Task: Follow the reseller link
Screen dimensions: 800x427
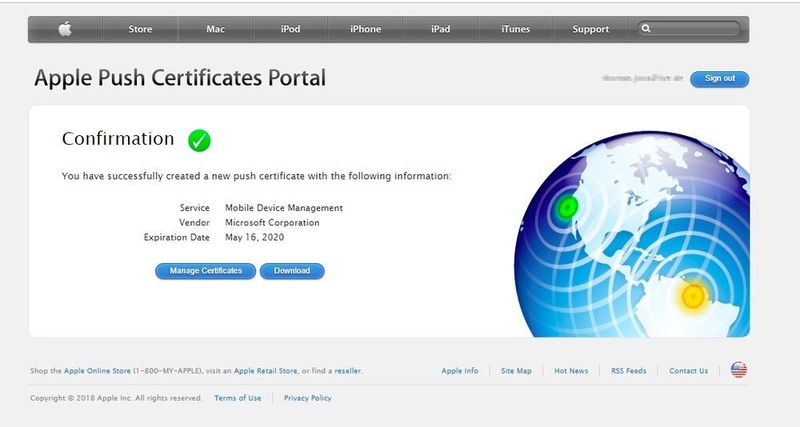Action: (348, 371)
